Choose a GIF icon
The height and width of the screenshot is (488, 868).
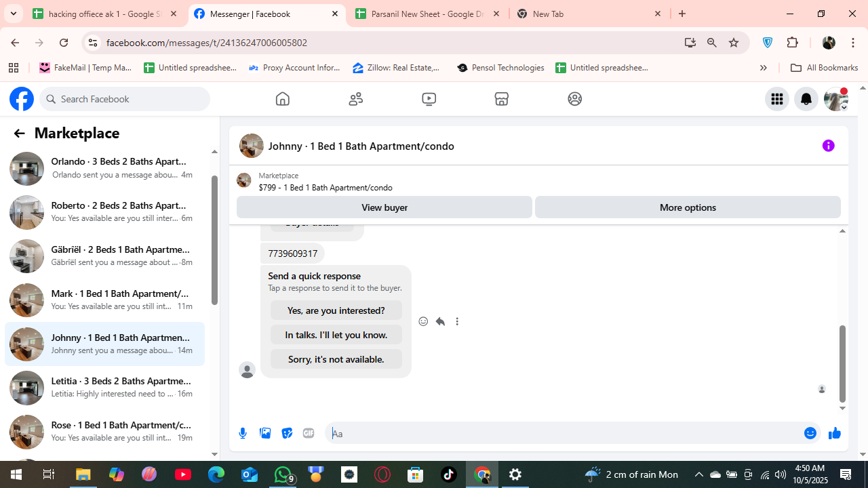(x=309, y=433)
